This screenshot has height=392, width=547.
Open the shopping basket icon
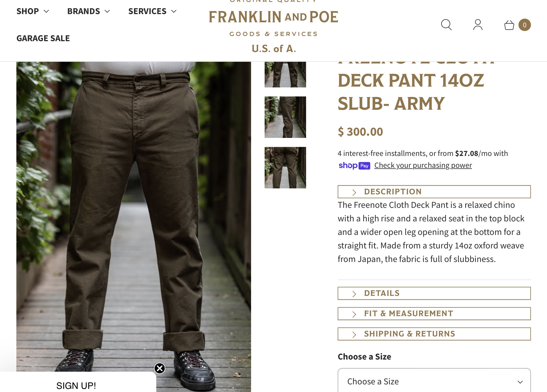point(509,25)
